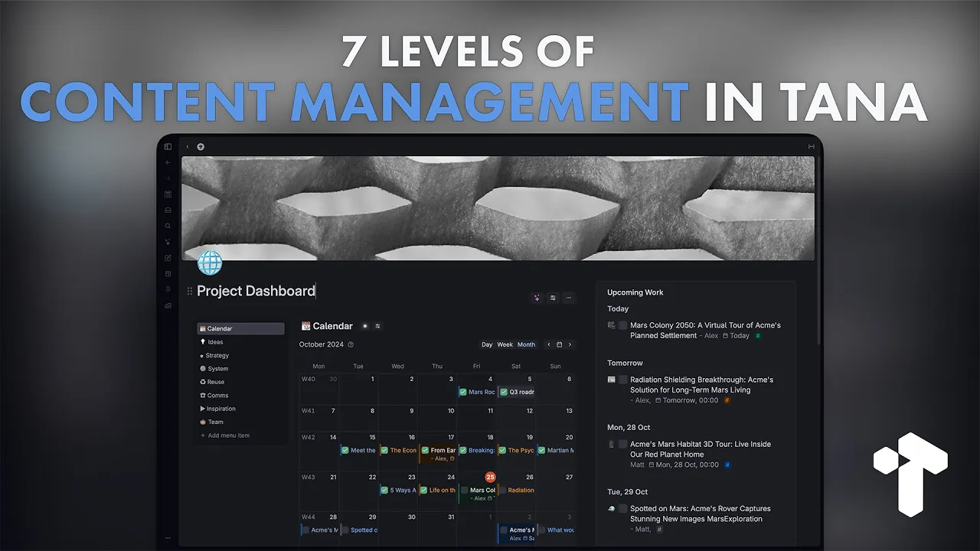980x551 pixels.
Task: Switch calendar to Day view
Action: [487, 344]
